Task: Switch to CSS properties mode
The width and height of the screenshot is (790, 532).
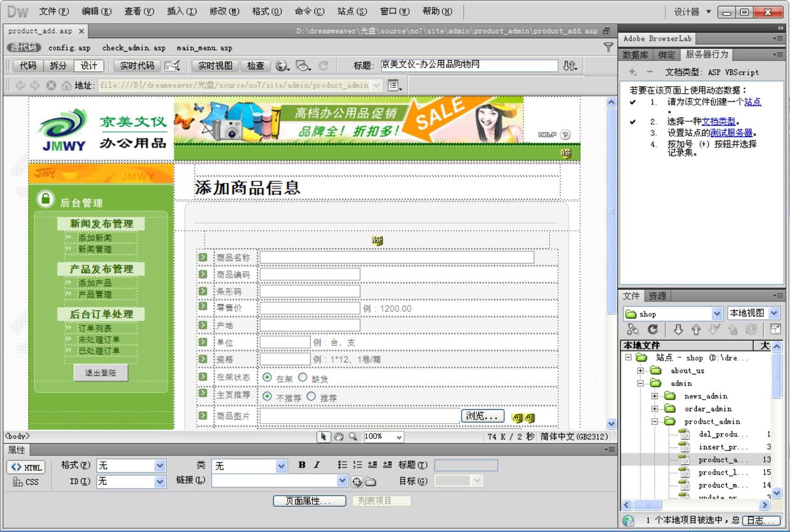Action: pos(26,482)
